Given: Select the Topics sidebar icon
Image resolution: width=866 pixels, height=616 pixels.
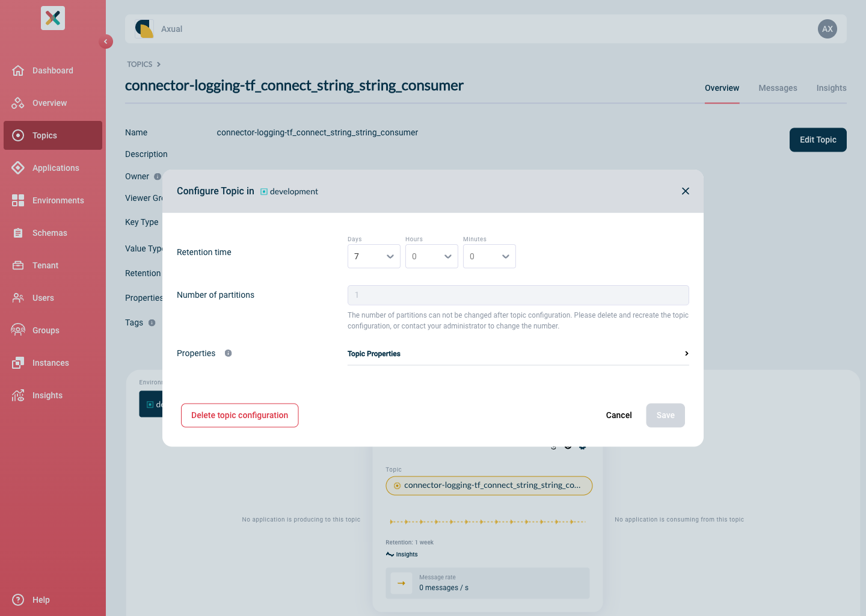Looking at the screenshot, I should coord(18,135).
